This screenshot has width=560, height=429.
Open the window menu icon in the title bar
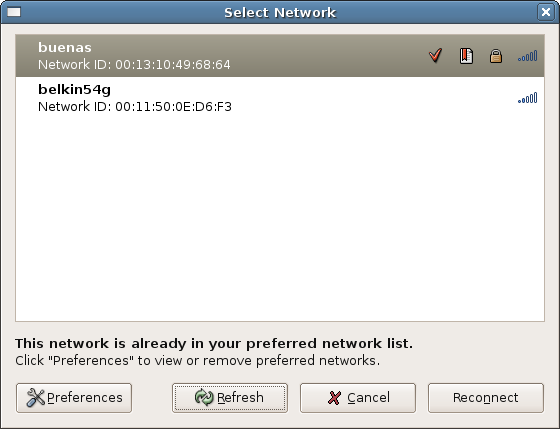[x=14, y=12]
